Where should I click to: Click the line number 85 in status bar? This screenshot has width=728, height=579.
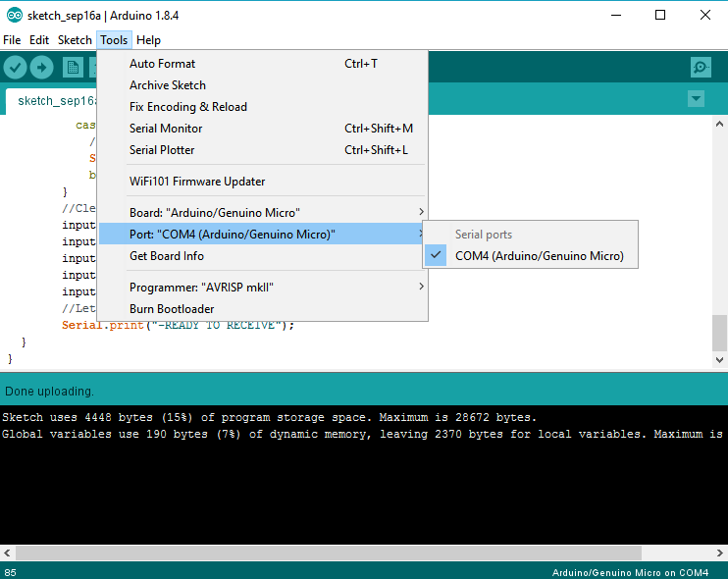click(x=10, y=572)
